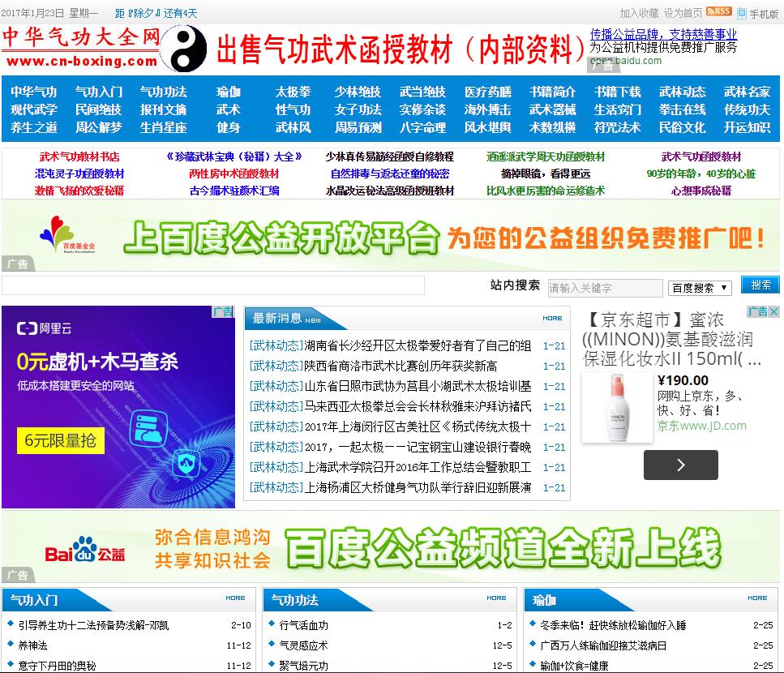Click the JD ad next arrow button
Image resolution: width=784 pixels, height=673 pixels.
(680, 465)
